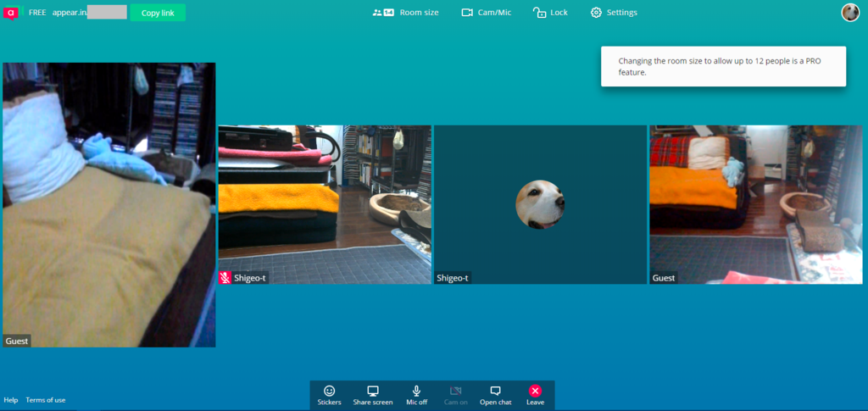Viewport: 868px width, 411px height.
Task: Open chat panel
Action: click(495, 396)
